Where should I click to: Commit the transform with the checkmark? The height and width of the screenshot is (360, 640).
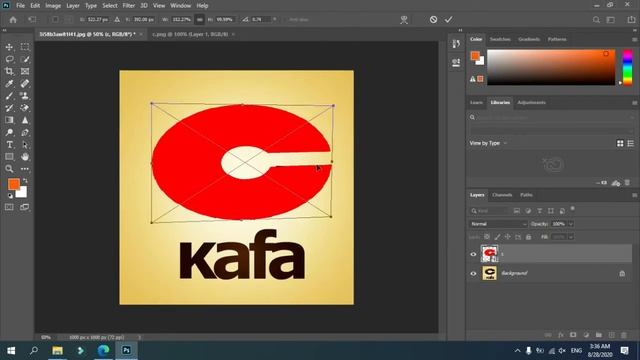point(449,19)
